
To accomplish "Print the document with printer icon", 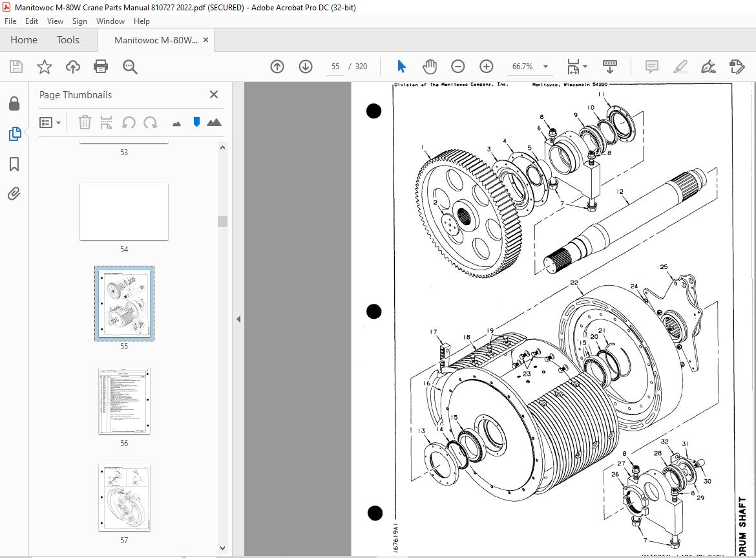I will (101, 67).
